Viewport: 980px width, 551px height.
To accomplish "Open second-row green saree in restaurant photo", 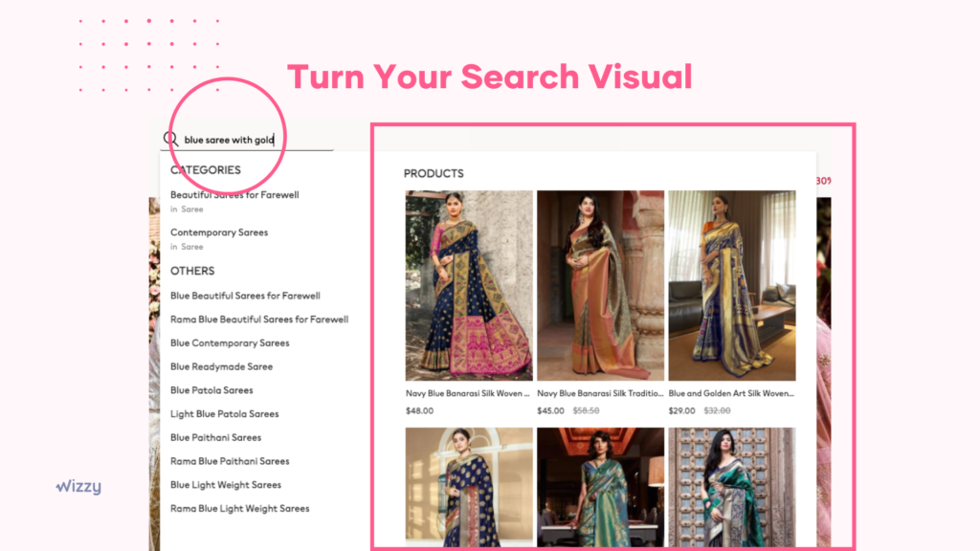I will coord(600,487).
